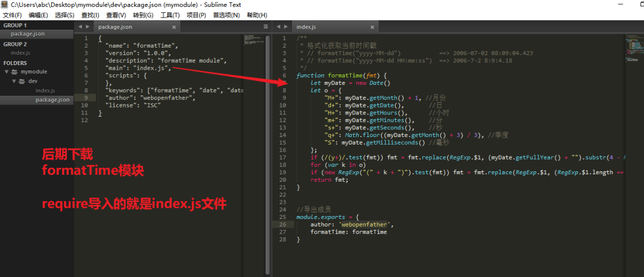Open the 工具(T) menu
Viewport: 644px width, 277px height.
170,15
